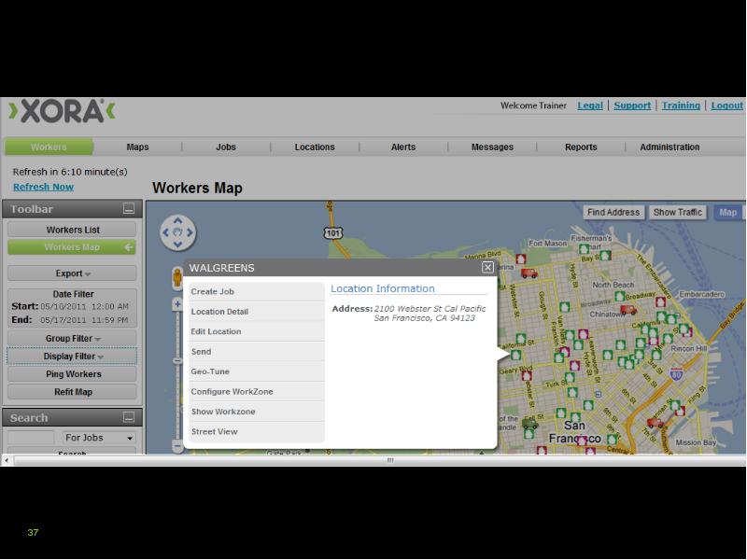The image size is (747, 560).
Task: Click the Logout link
Action: [726, 105]
